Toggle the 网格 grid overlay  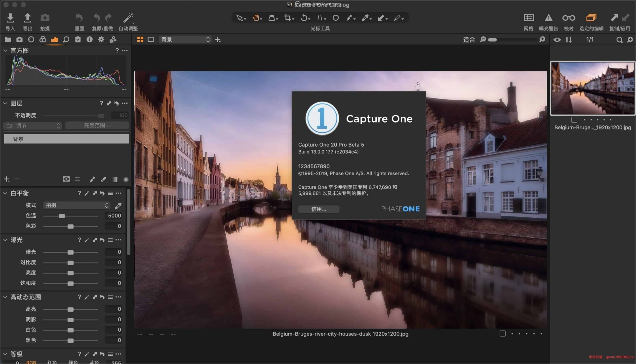(x=529, y=18)
